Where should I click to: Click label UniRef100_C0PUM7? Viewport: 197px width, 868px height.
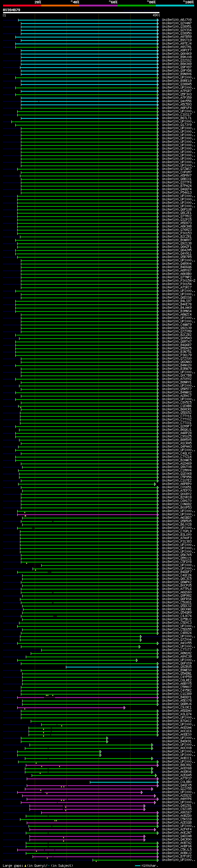(177, 172)
